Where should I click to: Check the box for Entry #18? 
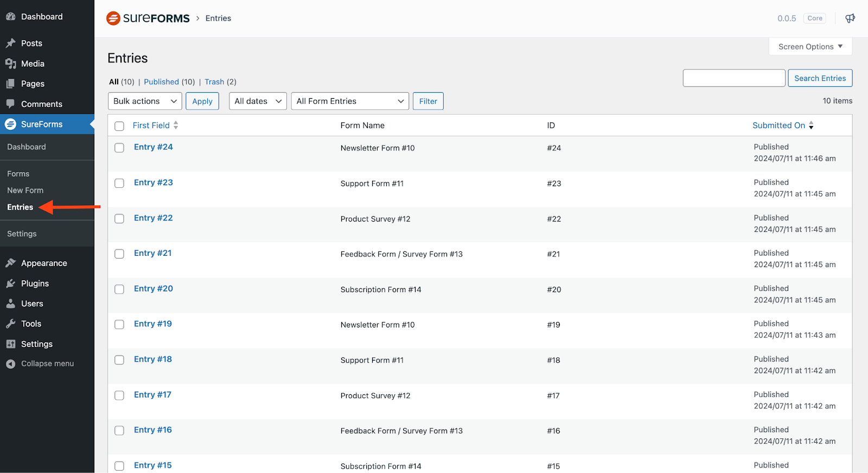(119, 360)
